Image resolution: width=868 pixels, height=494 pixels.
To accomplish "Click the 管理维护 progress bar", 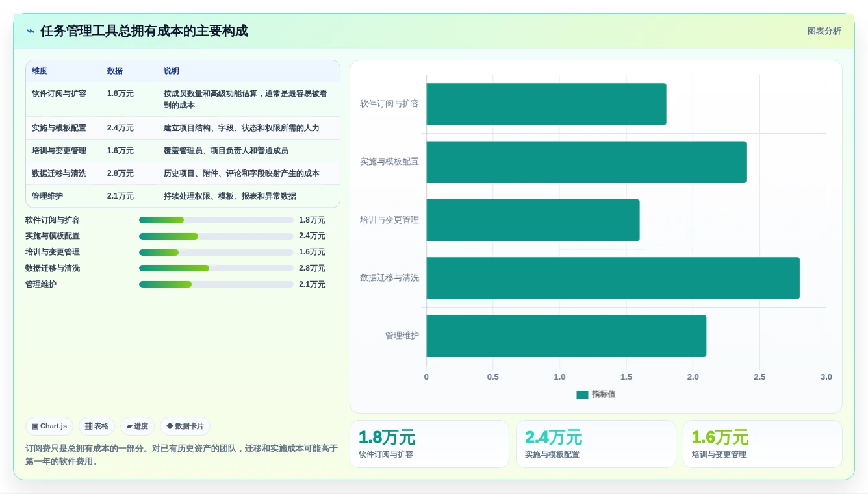I will point(216,284).
